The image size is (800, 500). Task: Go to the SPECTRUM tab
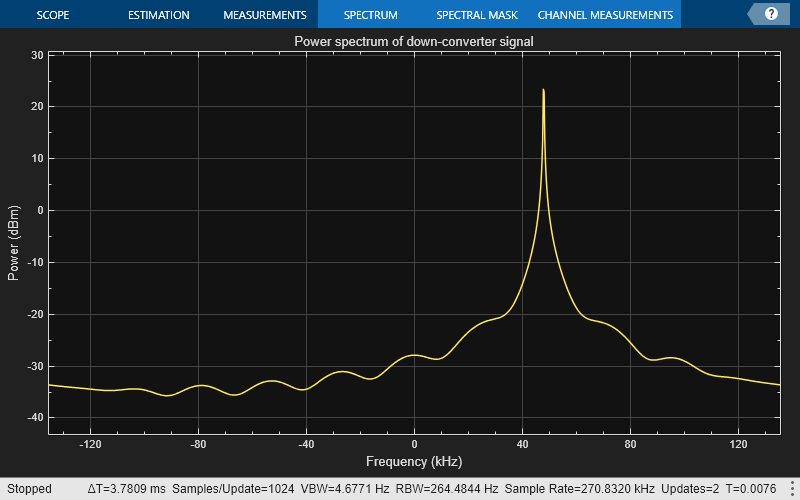(x=370, y=15)
